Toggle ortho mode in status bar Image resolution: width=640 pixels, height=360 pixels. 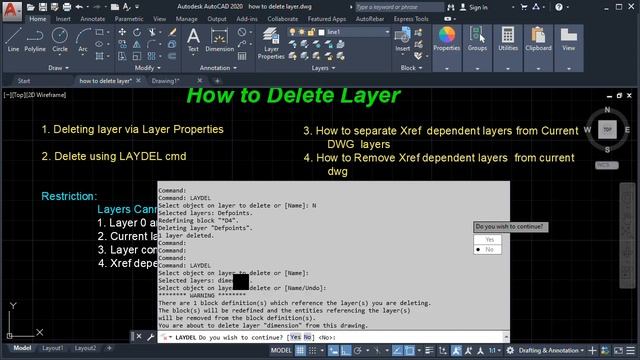click(346, 350)
